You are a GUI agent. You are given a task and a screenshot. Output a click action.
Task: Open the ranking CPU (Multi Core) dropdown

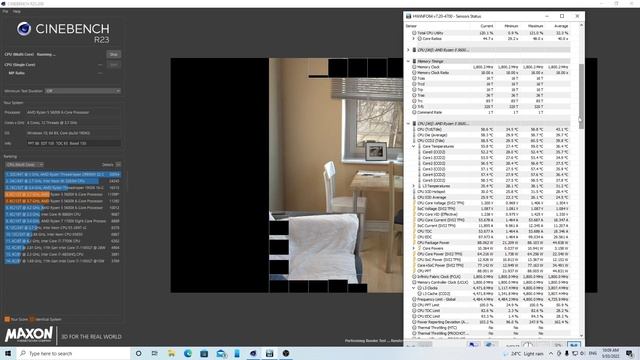[24, 164]
